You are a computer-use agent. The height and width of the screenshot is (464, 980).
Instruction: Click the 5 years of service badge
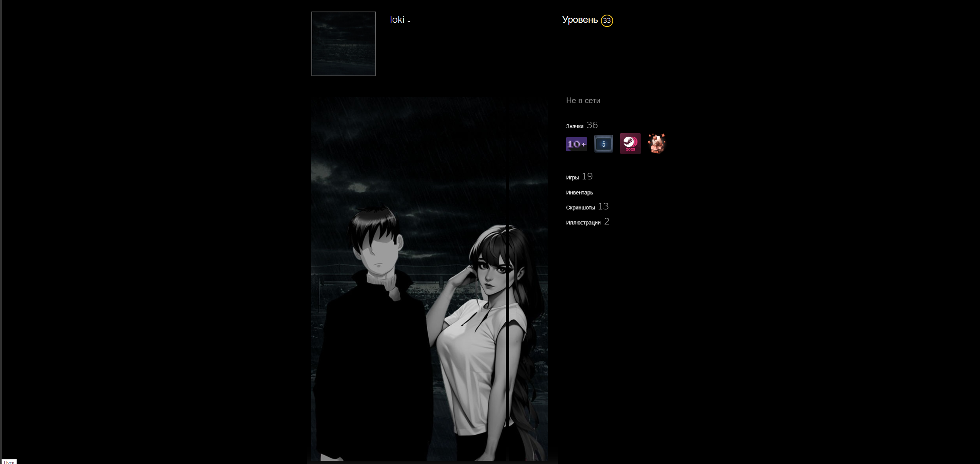click(x=603, y=144)
